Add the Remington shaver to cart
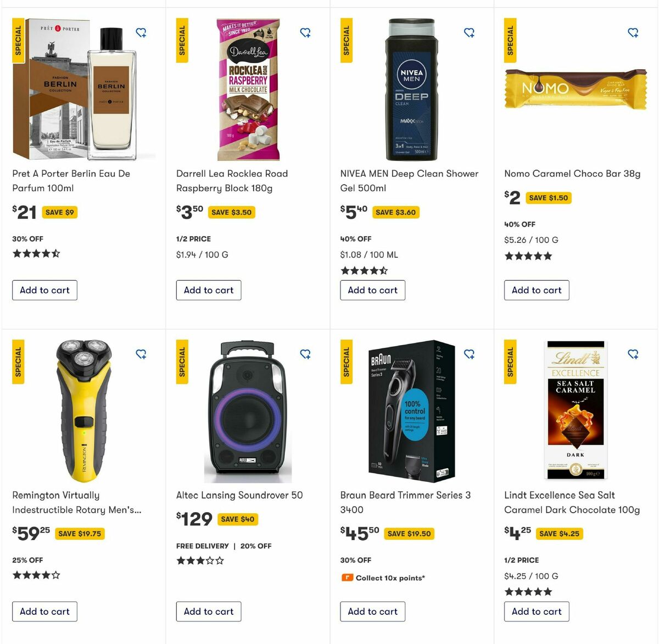Viewport: 659px width, 644px height. (44, 612)
